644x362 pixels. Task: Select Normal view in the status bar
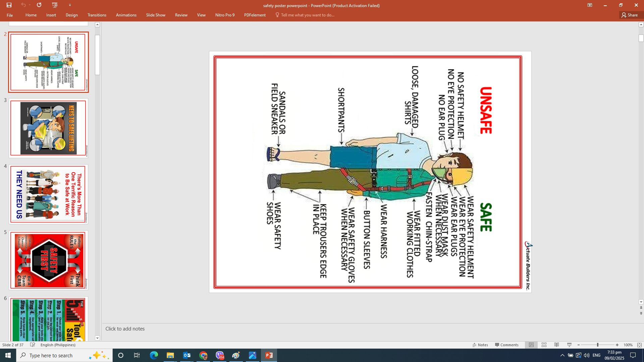(x=531, y=345)
